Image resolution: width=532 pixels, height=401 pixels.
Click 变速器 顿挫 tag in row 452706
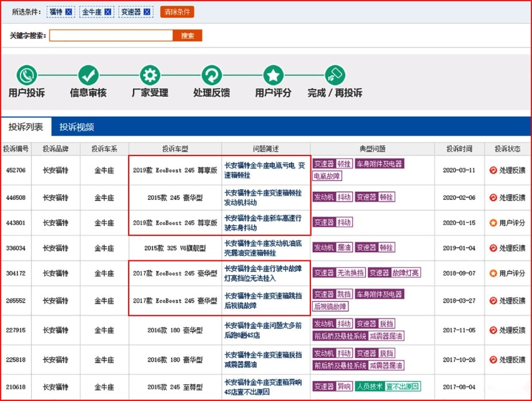click(x=332, y=164)
